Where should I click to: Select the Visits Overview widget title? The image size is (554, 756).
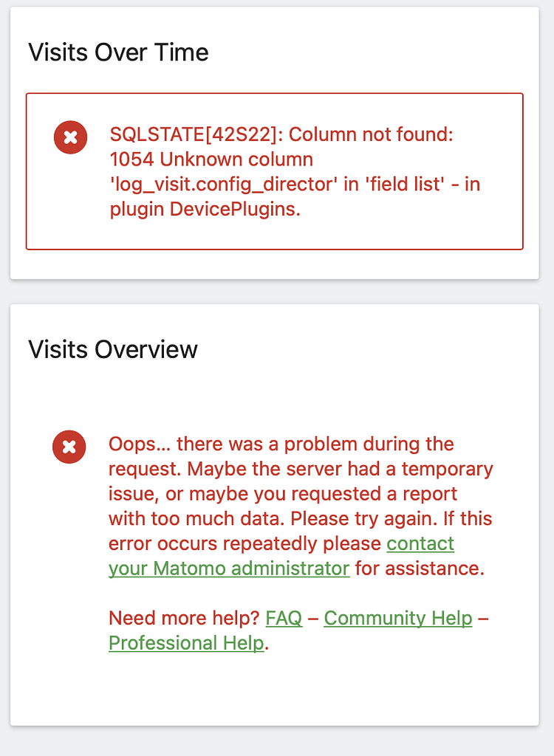(x=112, y=349)
